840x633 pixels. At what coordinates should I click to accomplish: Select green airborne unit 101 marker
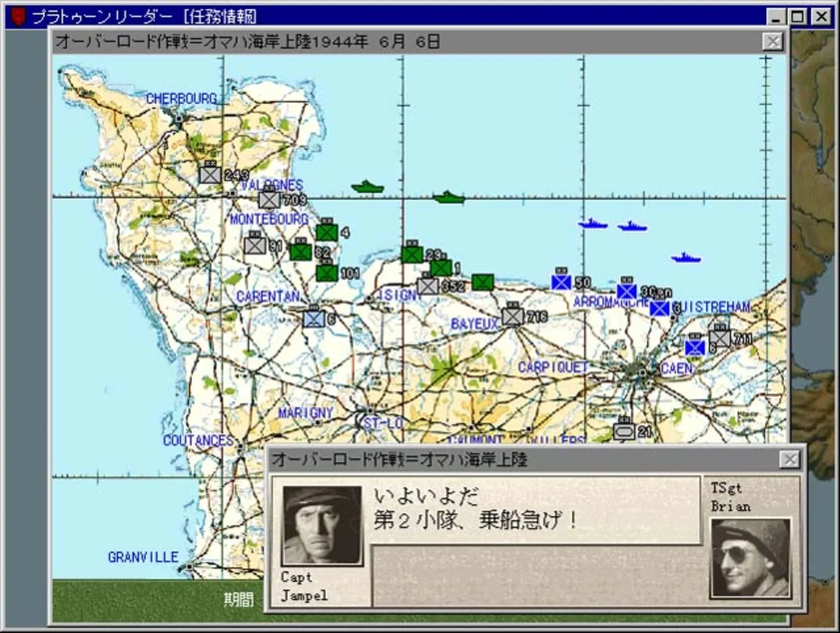coord(326,273)
